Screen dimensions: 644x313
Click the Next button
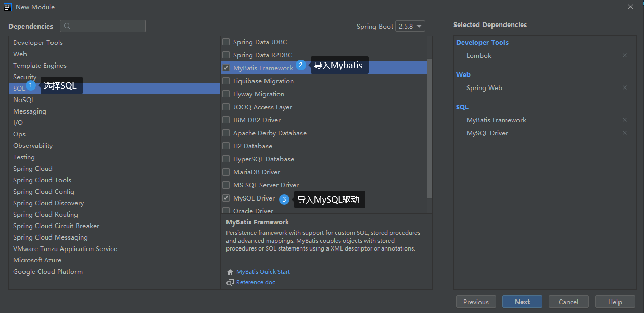click(x=522, y=302)
